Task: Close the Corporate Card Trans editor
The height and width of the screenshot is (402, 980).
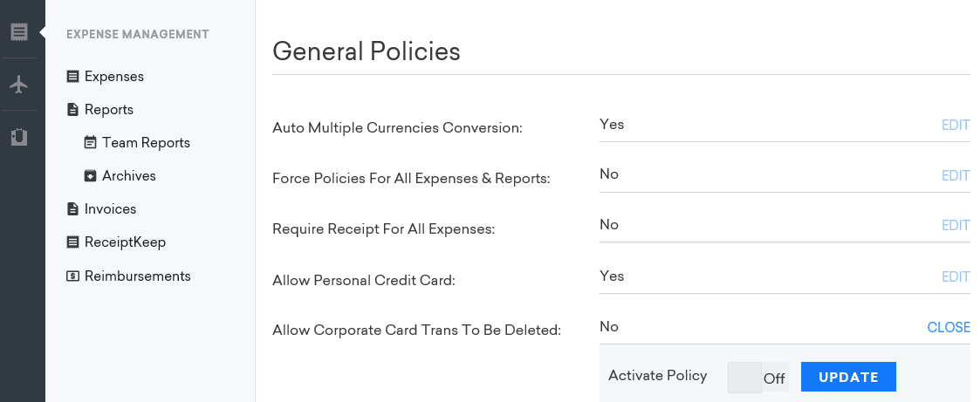Action: [949, 327]
